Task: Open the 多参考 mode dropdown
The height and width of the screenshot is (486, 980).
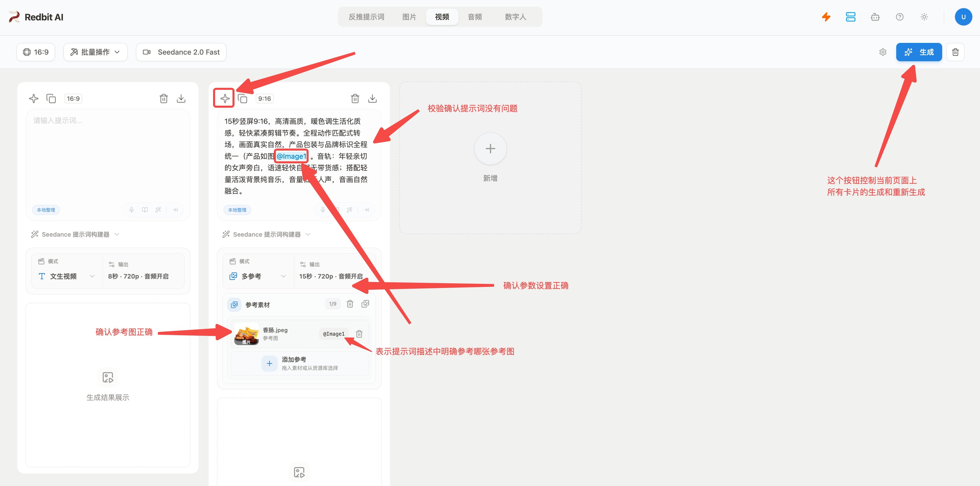Action: click(x=258, y=276)
